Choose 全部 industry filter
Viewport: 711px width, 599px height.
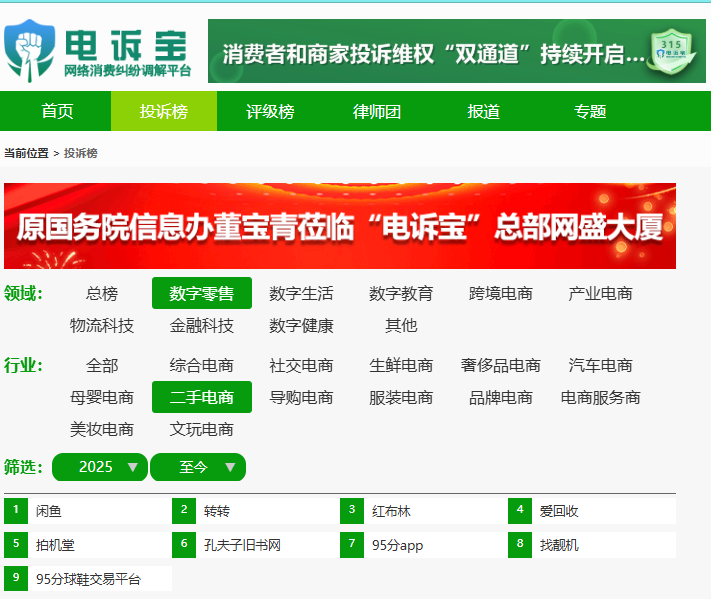102,365
